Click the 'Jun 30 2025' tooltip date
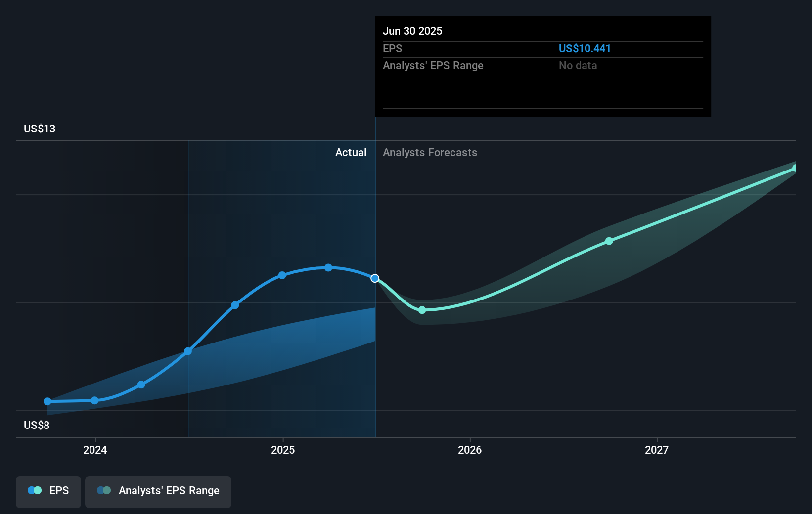The width and height of the screenshot is (812, 514). pos(412,31)
